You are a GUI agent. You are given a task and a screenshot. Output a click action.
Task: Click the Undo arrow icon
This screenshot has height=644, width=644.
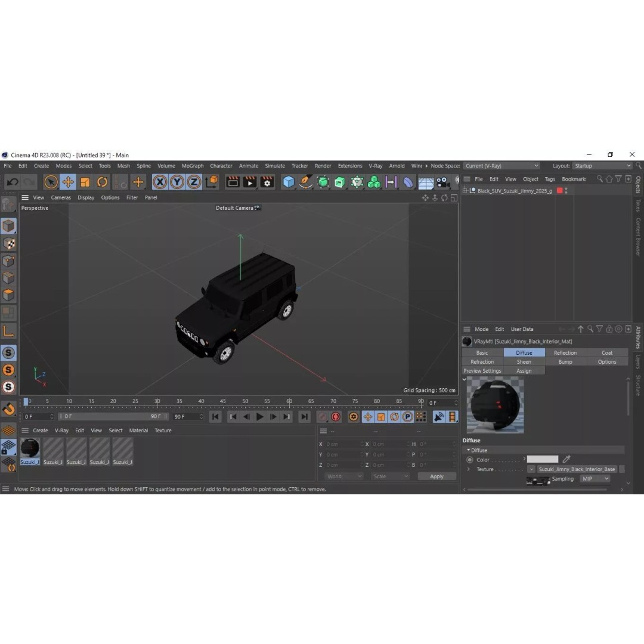[13, 182]
